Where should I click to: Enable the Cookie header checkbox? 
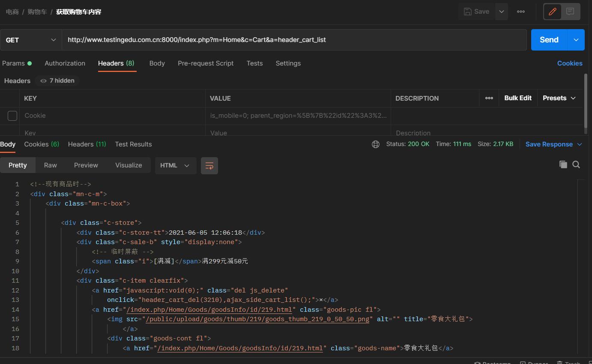pos(12,116)
